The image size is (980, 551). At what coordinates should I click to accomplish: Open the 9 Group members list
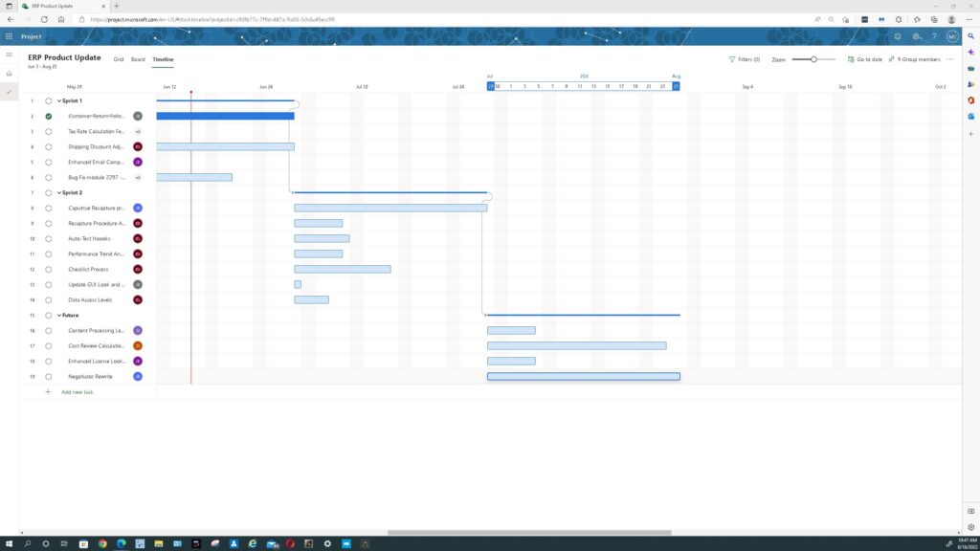918,59
